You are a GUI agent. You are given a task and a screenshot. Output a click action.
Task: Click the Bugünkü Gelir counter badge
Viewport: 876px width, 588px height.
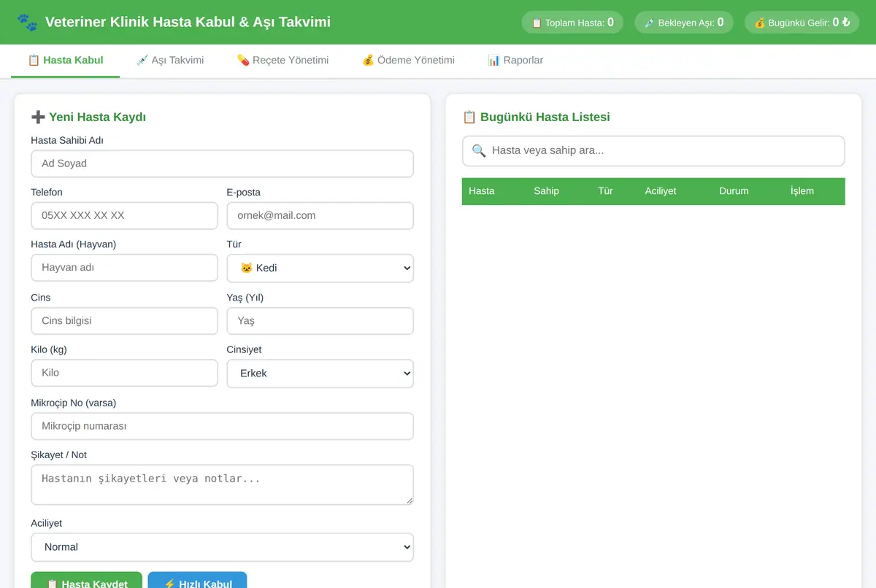pyautogui.click(x=802, y=23)
